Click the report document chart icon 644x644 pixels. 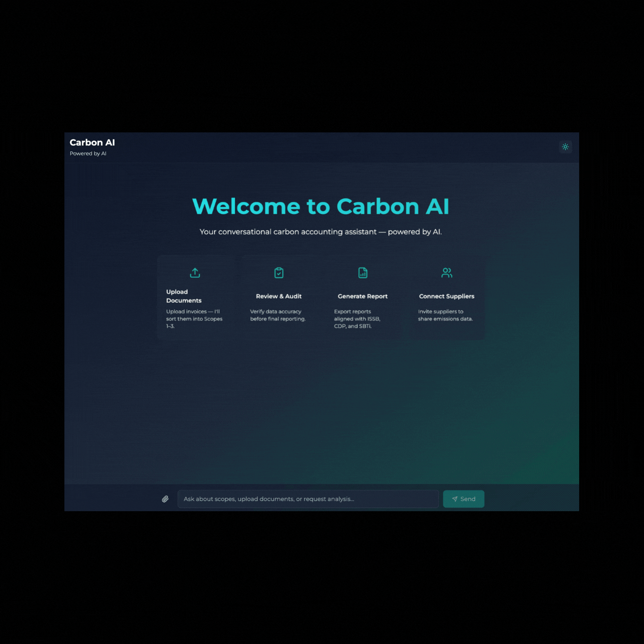pos(363,273)
